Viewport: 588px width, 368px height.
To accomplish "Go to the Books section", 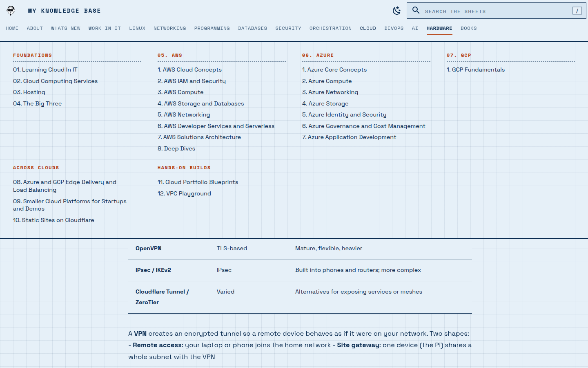I will pyautogui.click(x=469, y=28).
